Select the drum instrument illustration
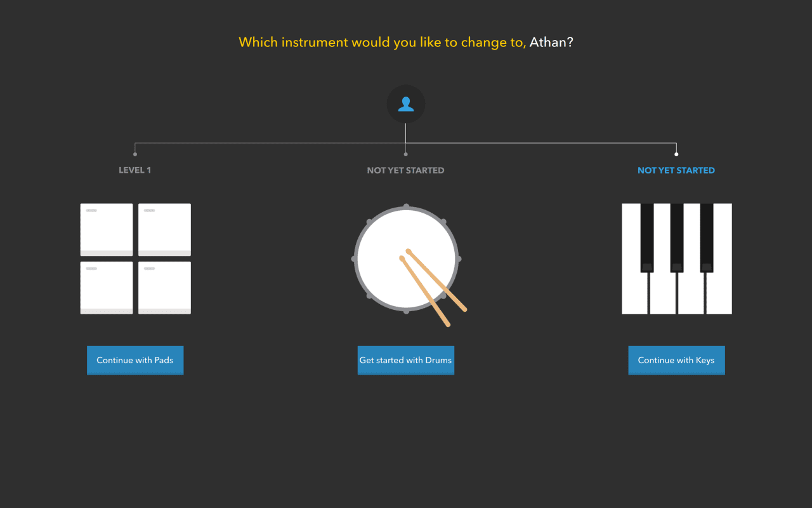Screen dimensions: 812x508 point(406,258)
